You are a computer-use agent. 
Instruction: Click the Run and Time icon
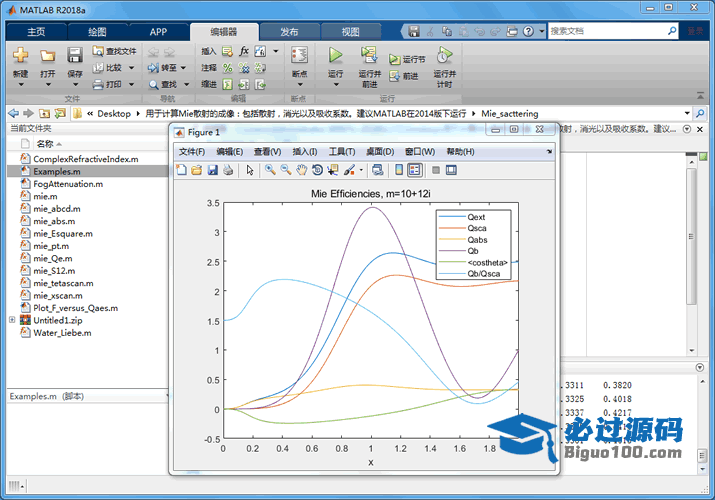pos(445,55)
